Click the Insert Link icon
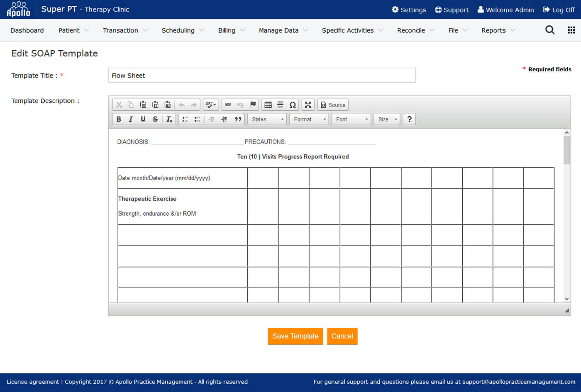 click(228, 105)
